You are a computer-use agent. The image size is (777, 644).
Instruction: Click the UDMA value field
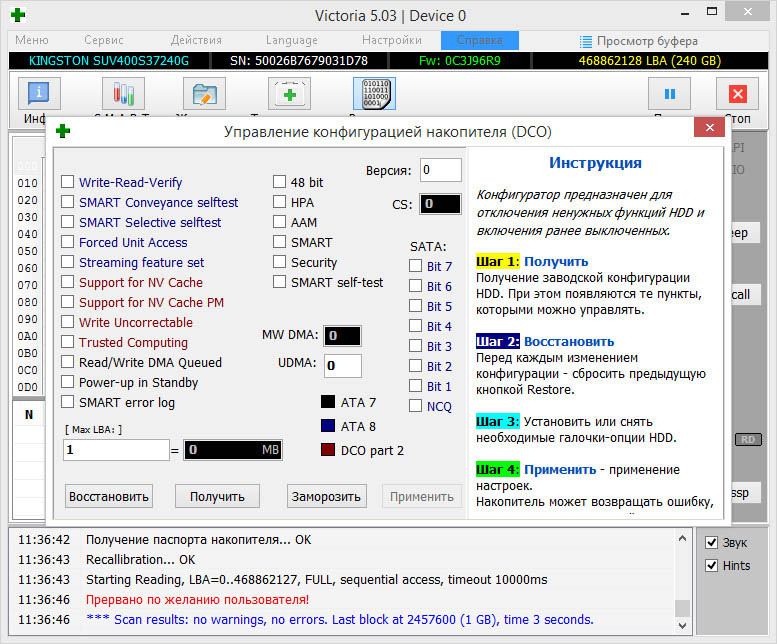(x=342, y=366)
